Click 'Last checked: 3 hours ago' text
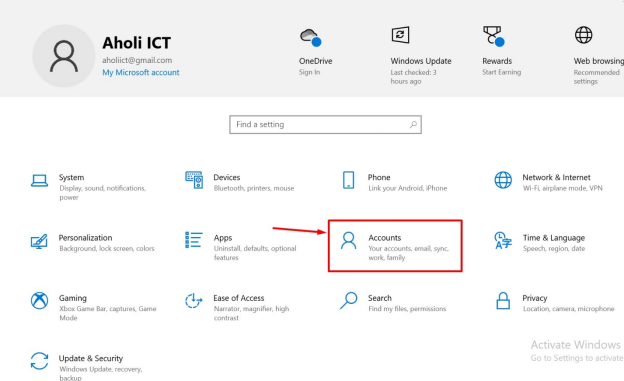This screenshot has height=381, width=624. (413, 77)
